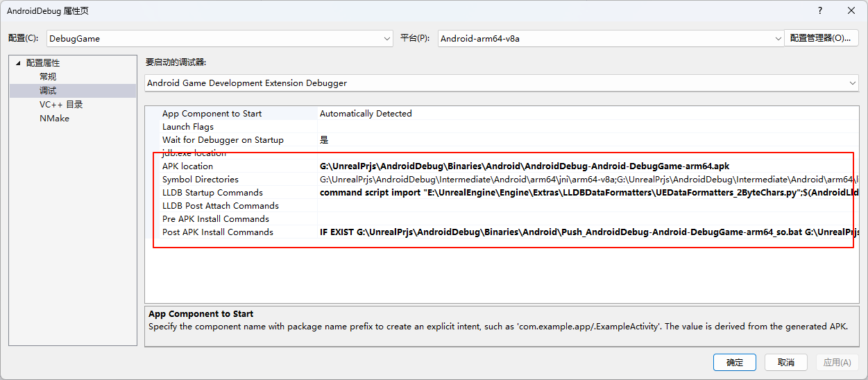The height and width of the screenshot is (380, 868).
Task: Select App Component to Start property
Action: 212,114
